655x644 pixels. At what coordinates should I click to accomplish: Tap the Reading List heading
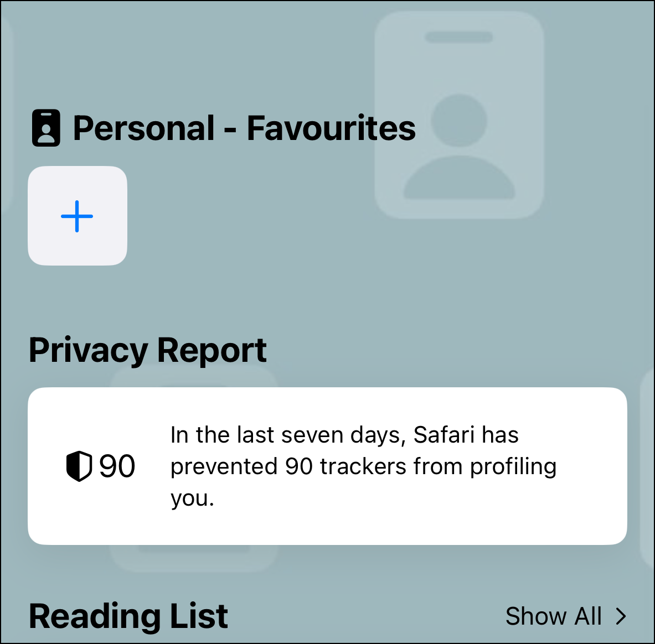coord(128,616)
